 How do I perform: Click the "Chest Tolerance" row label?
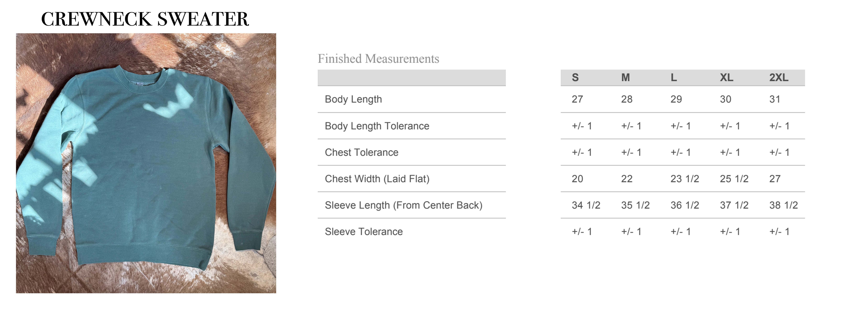(361, 153)
